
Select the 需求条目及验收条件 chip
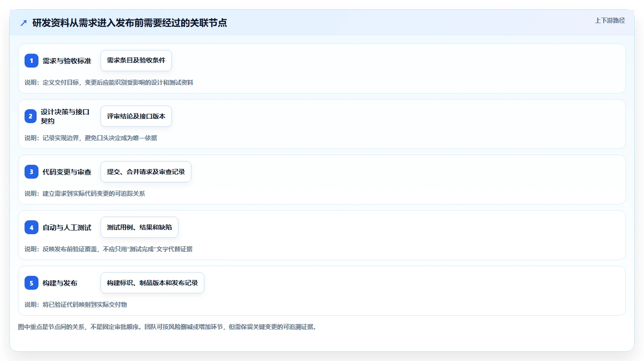coord(136,61)
